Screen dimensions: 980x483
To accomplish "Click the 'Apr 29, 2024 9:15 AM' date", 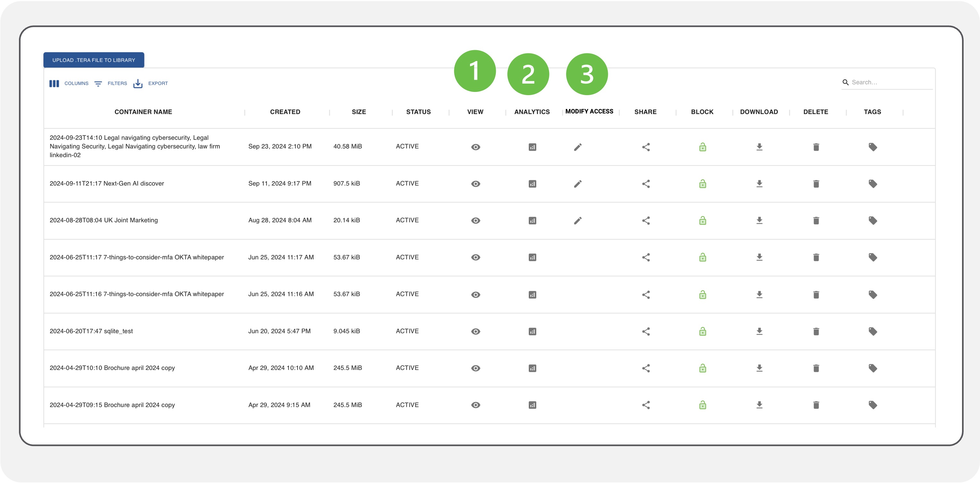I will click(279, 405).
